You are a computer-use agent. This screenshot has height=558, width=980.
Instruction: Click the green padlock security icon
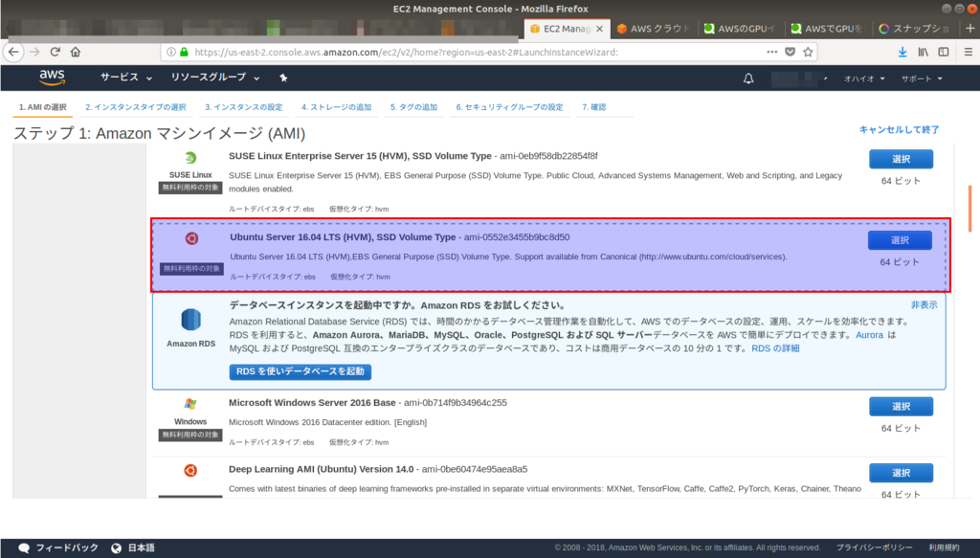pos(184,52)
